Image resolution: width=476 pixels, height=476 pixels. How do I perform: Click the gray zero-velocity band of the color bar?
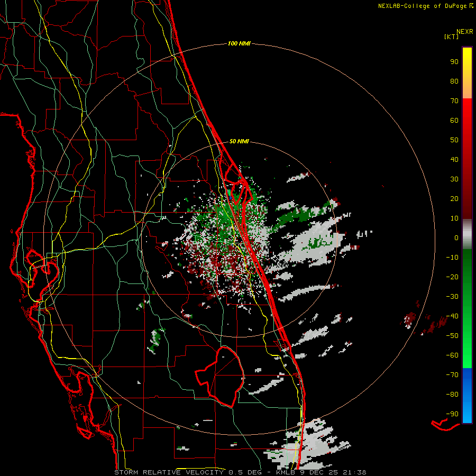coord(467,234)
